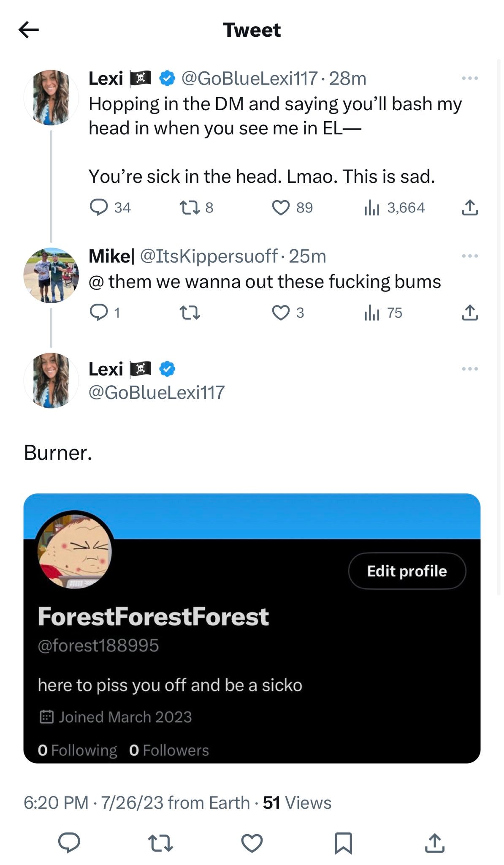Like the main Burner tweet
Image resolution: width=504 pixels, height=865 pixels.
[252, 843]
